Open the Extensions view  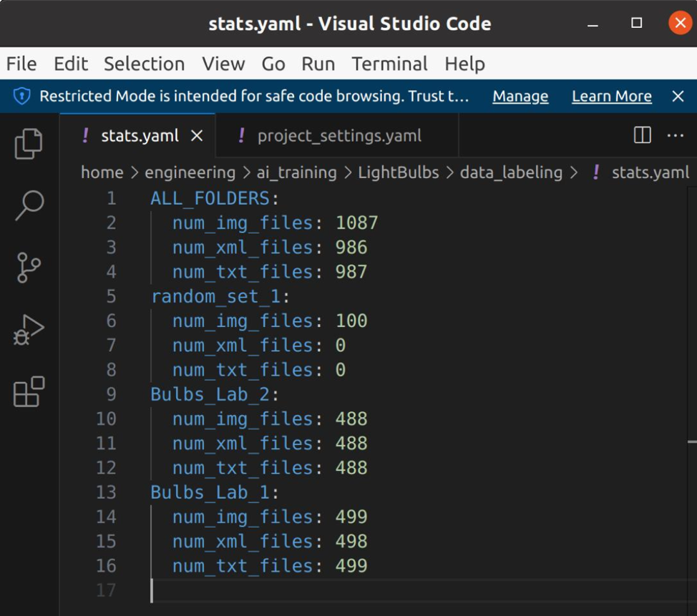(x=29, y=391)
